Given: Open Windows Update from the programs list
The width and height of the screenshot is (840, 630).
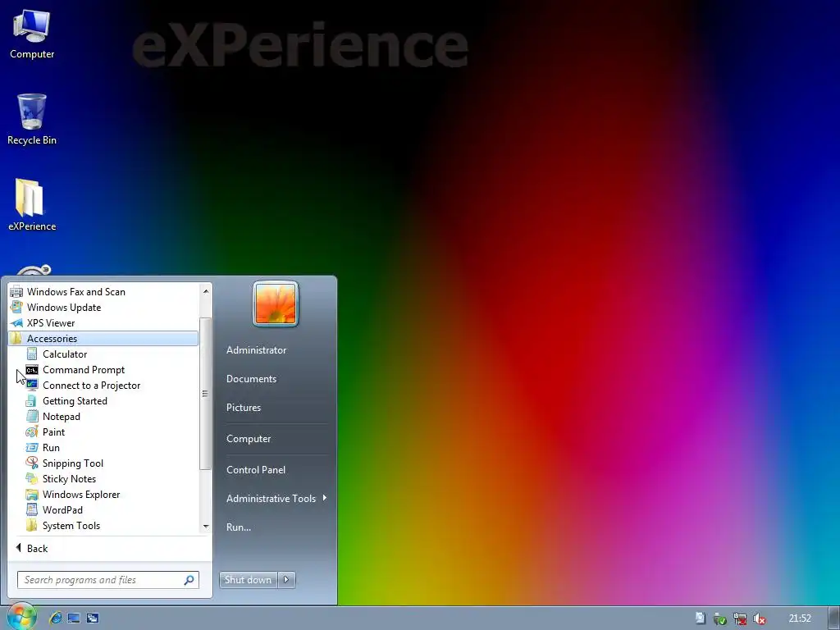Looking at the screenshot, I should point(103,307).
